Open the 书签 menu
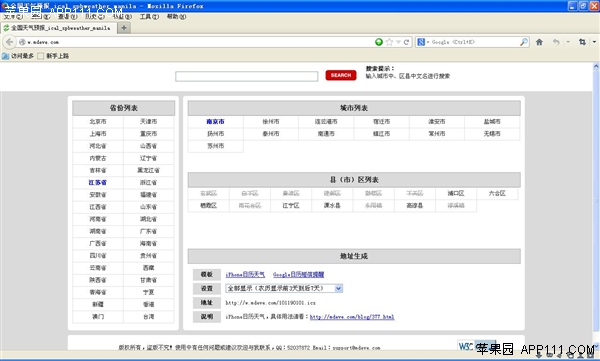Screen dimensions: 600x361 (122, 16)
